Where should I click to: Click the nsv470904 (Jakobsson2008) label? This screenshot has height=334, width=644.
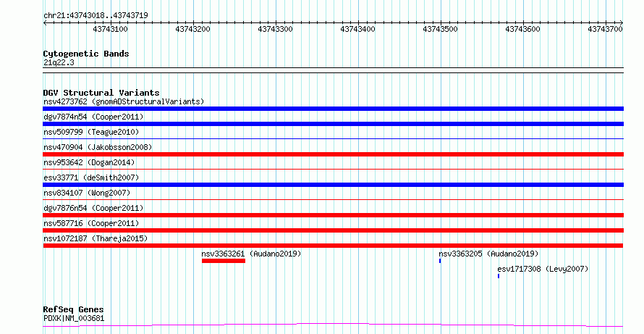[98, 147]
